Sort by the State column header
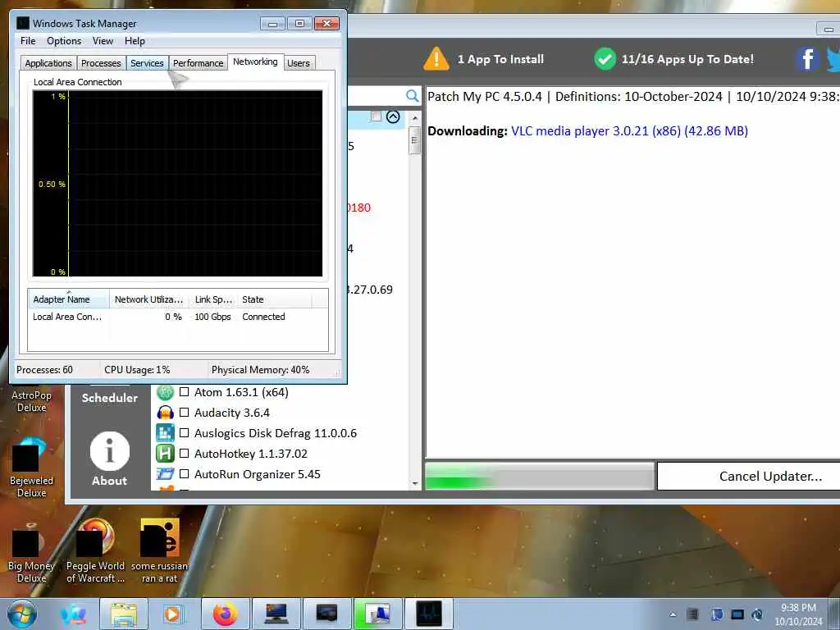 (x=274, y=299)
